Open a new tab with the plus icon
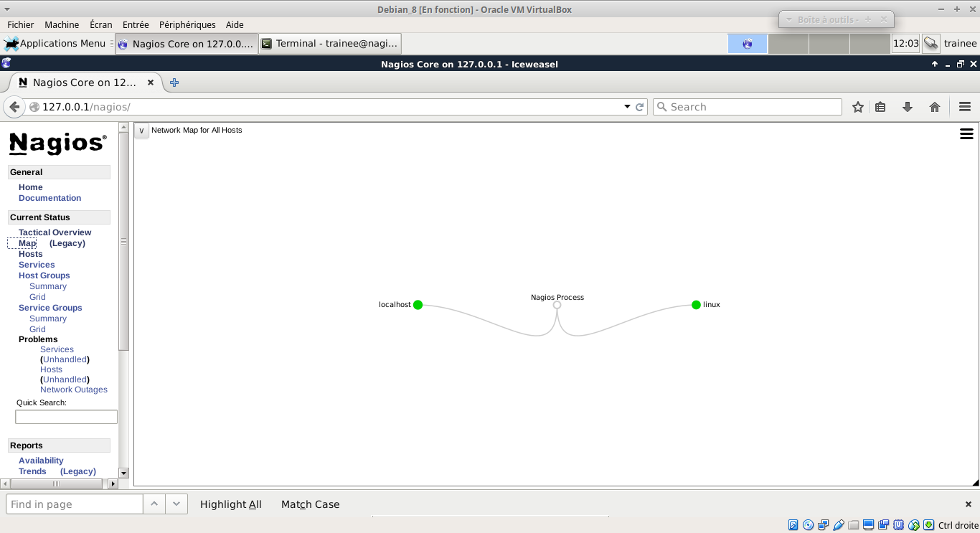980x533 pixels. click(174, 82)
